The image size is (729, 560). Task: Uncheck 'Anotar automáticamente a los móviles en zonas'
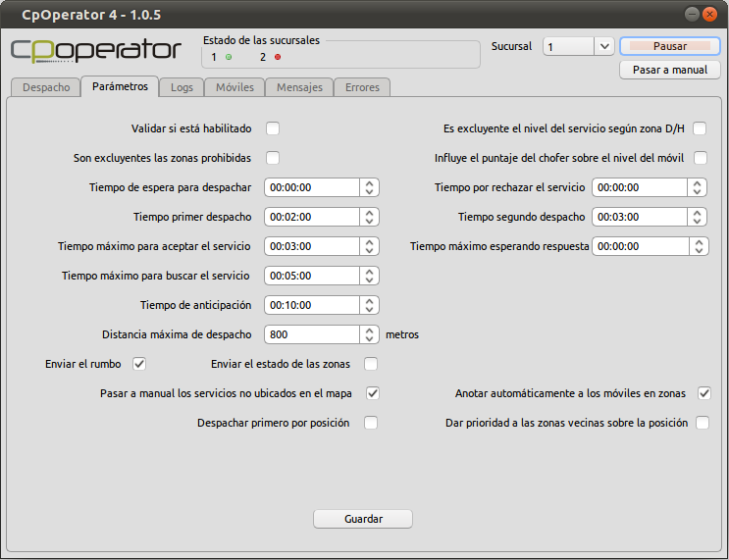pyautogui.click(x=703, y=393)
